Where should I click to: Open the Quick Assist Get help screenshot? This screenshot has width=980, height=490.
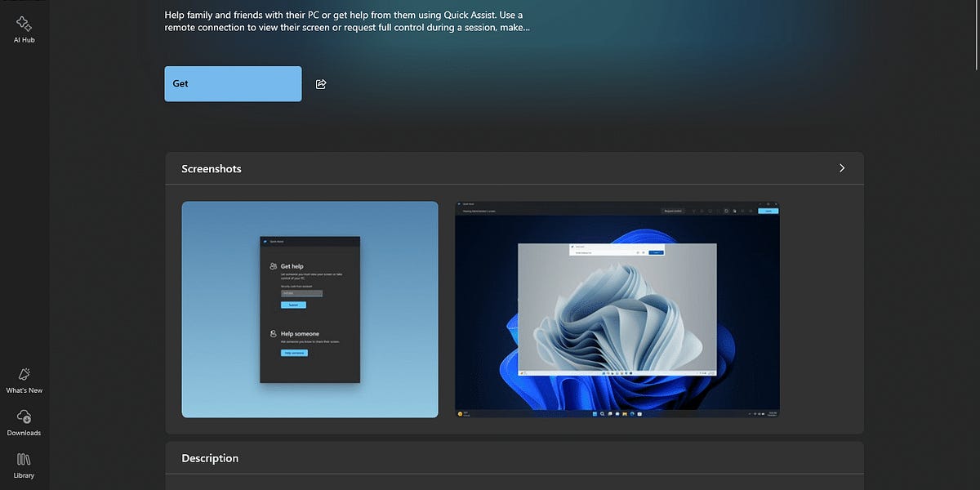point(310,310)
